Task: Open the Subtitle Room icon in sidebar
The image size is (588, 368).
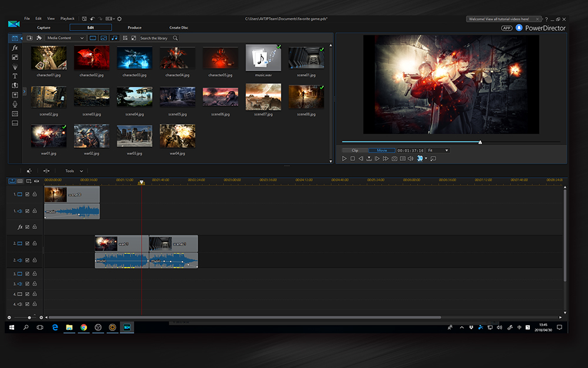Action: tap(15, 123)
